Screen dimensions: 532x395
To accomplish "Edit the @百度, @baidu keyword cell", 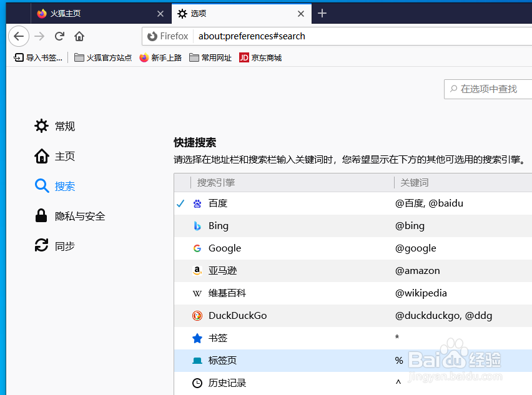I will (429, 203).
